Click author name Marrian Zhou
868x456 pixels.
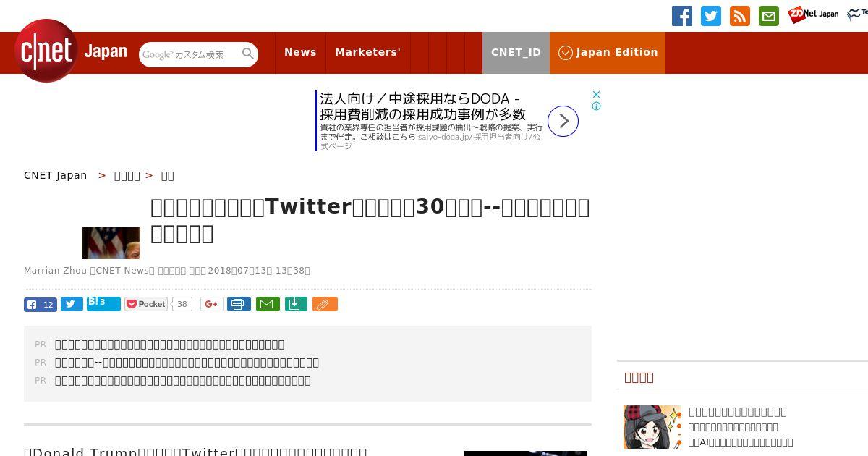point(56,271)
